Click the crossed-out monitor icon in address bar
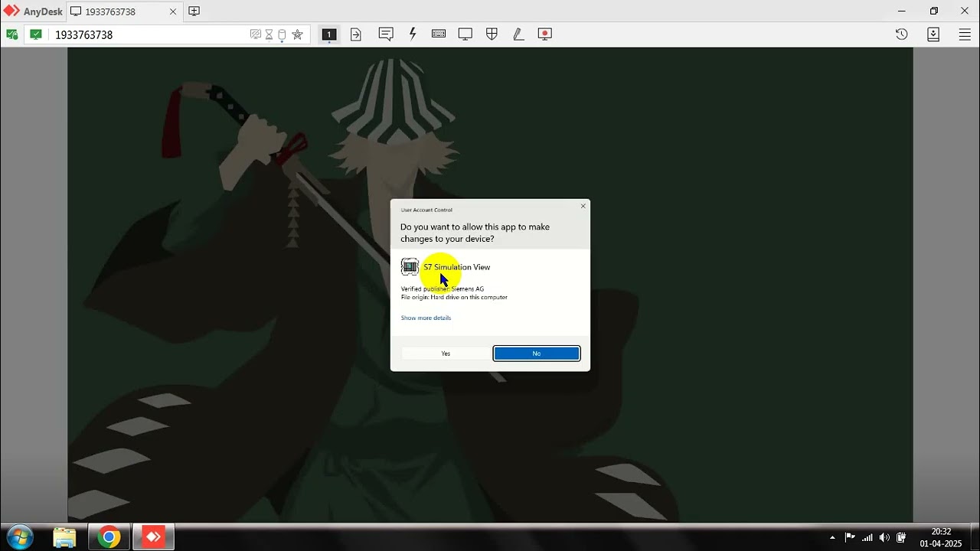Screen dimensions: 980x551 (x=256, y=34)
